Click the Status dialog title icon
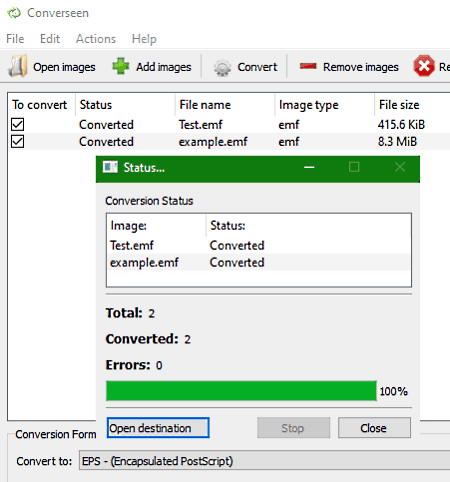 (110, 167)
